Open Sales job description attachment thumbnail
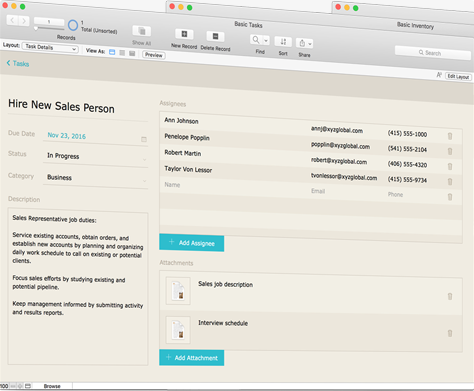 click(178, 291)
